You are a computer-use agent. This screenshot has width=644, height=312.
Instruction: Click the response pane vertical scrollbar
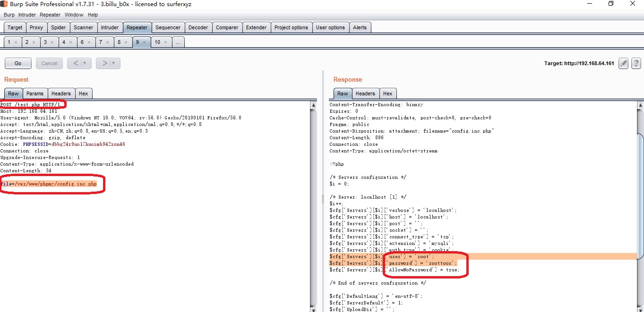[640, 195]
